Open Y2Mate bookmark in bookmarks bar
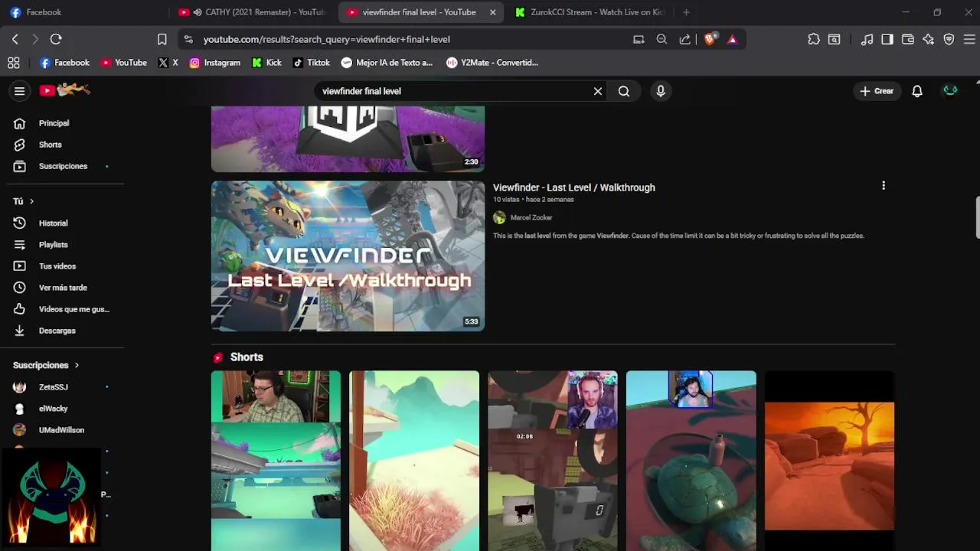Screen dimensions: 980x551 click(x=492, y=63)
